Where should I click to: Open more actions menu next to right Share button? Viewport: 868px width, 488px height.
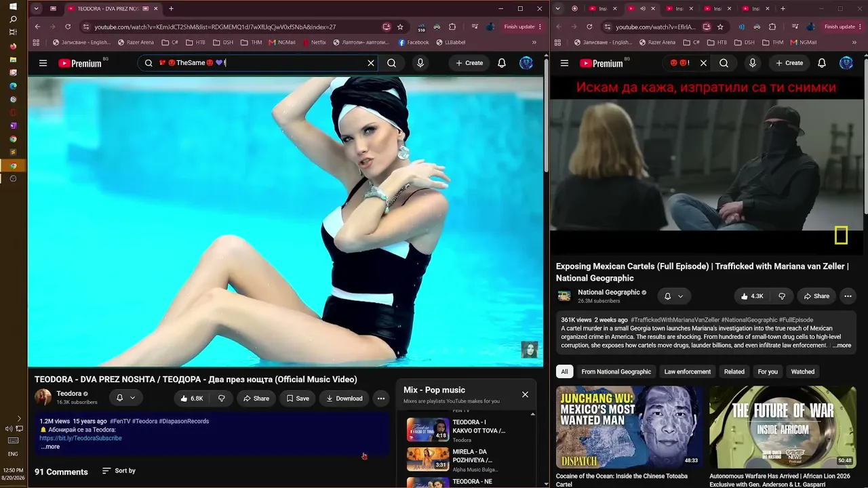848,296
